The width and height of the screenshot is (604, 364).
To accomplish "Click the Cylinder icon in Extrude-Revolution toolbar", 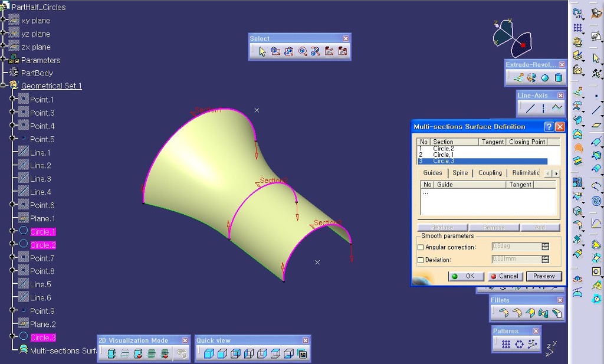I will pyautogui.click(x=558, y=77).
